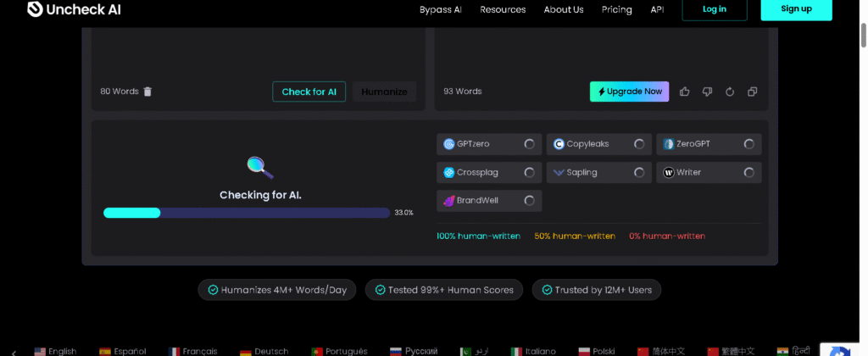The width and height of the screenshot is (868, 356).
Task: Click the Crossplag detector icon
Action: pos(449,173)
